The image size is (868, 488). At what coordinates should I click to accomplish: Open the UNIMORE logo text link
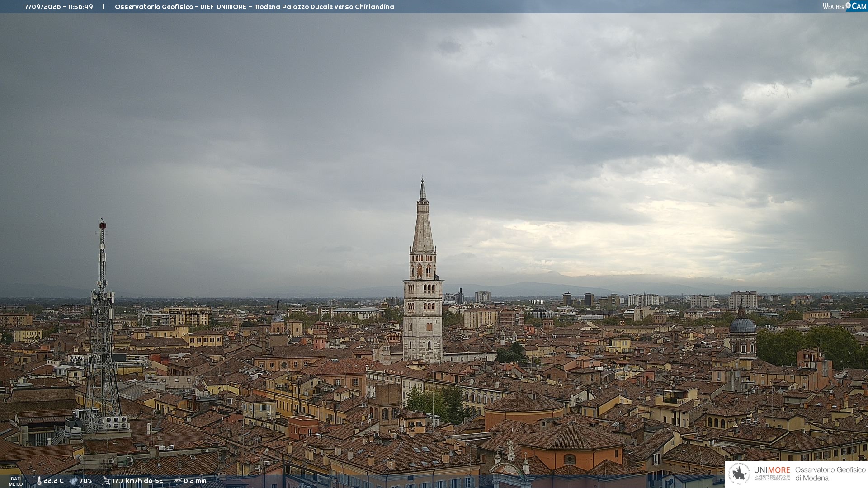coord(772,473)
